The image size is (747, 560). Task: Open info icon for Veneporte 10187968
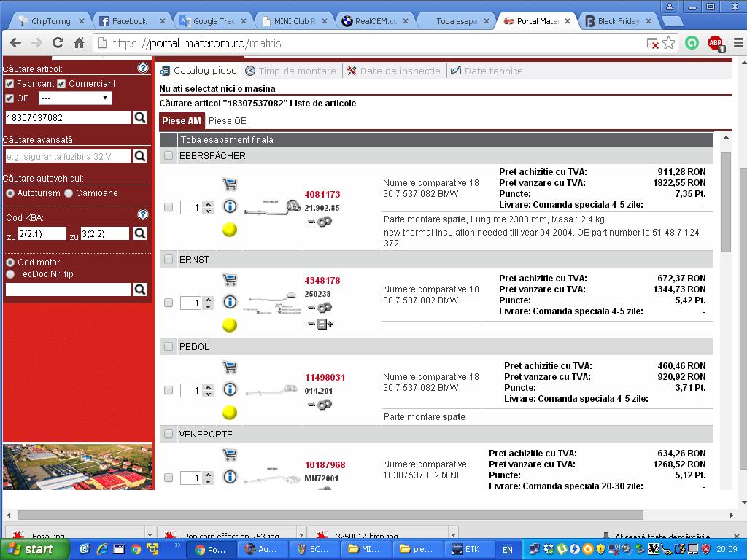pyautogui.click(x=229, y=477)
